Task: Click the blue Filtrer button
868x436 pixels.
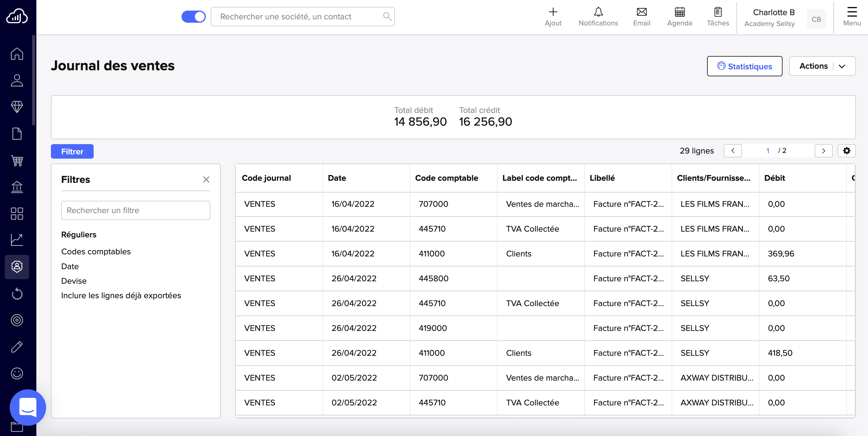Action: click(72, 151)
